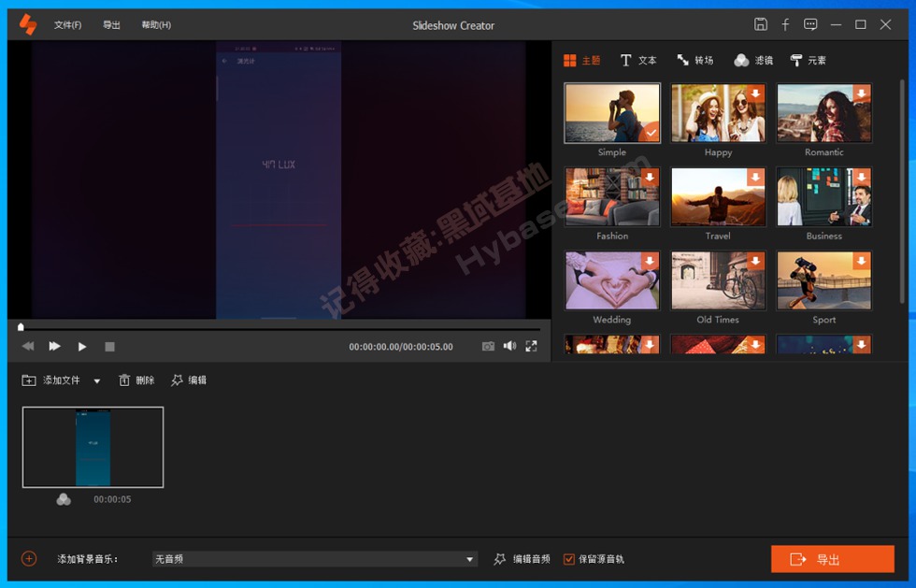Image resolution: width=916 pixels, height=588 pixels.
Task: Click the Slideshow Creator logo icon
Action: [x=28, y=24]
